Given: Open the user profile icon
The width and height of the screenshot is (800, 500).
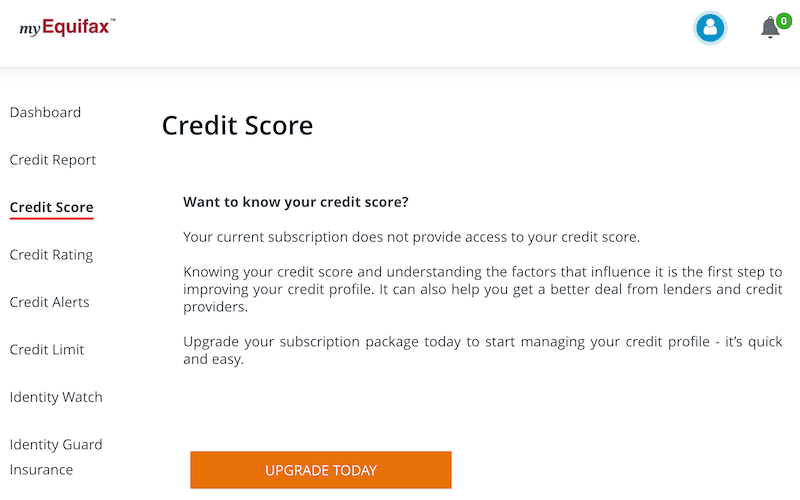Looking at the screenshot, I should pyautogui.click(x=710, y=28).
